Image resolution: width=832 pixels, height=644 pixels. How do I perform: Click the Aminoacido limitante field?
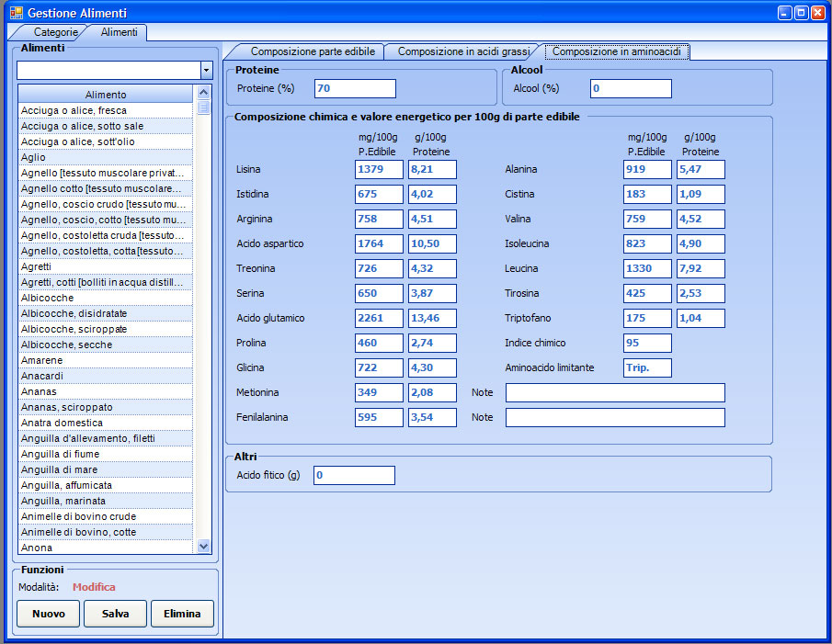click(647, 367)
